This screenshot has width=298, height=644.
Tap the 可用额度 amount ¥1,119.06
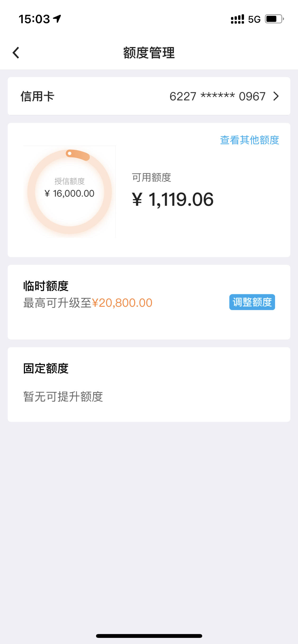[173, 199]
